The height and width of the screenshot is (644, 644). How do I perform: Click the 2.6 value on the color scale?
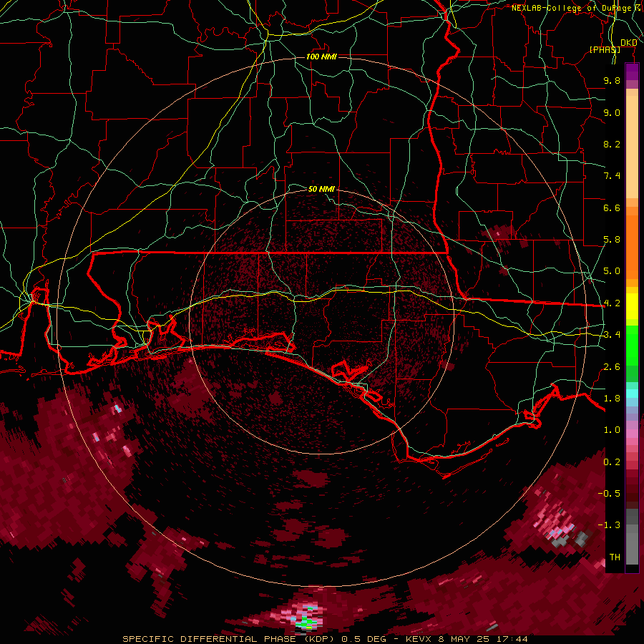pyautogui.click(x=612, y=367)
